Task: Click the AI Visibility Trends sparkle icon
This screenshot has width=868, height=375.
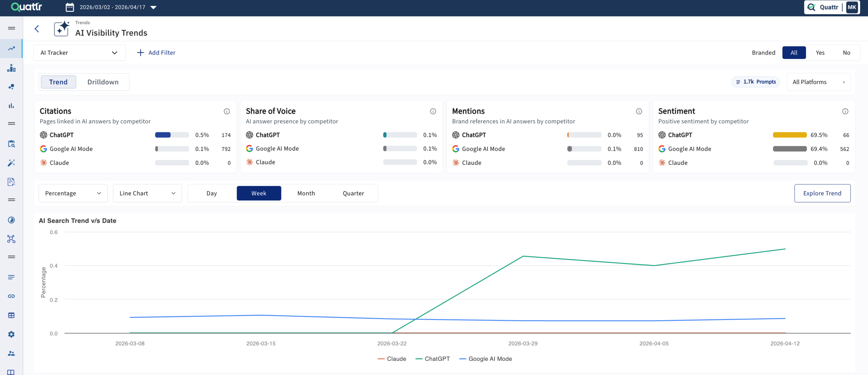Action: pos(61,28)
